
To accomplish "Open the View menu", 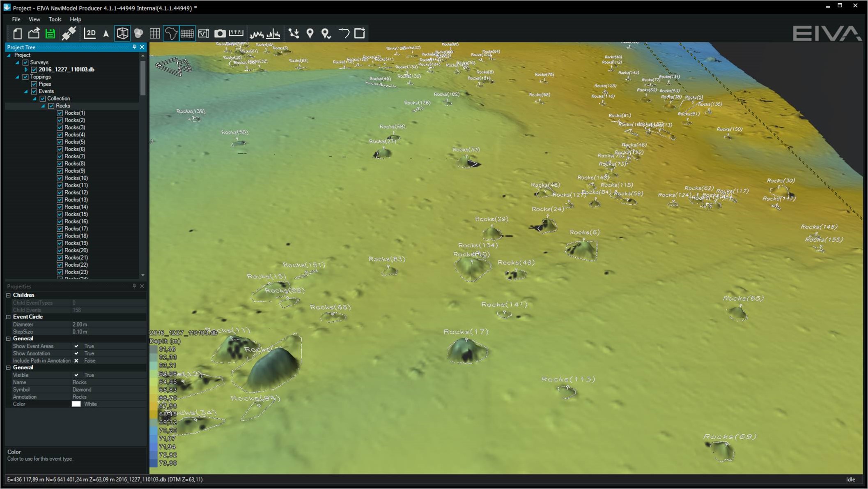I will [34, 19].
